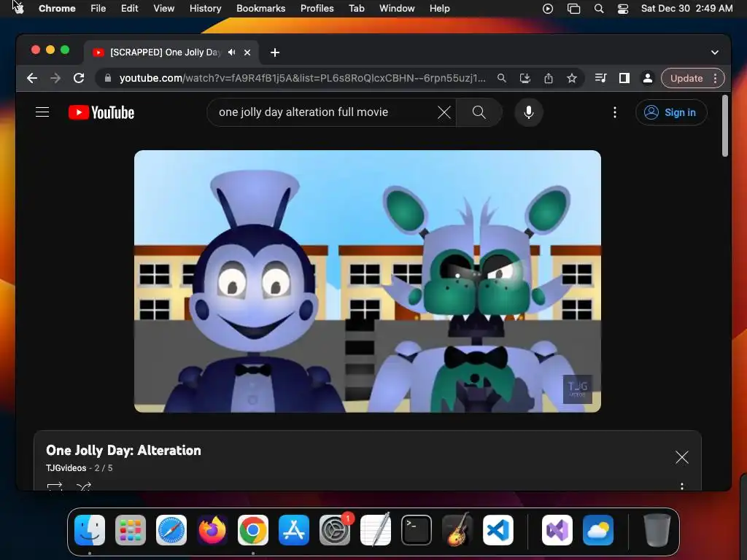Screen dimensions: 747x560
Task: Toggle playlist loop
Action: [x=55, y=486]
